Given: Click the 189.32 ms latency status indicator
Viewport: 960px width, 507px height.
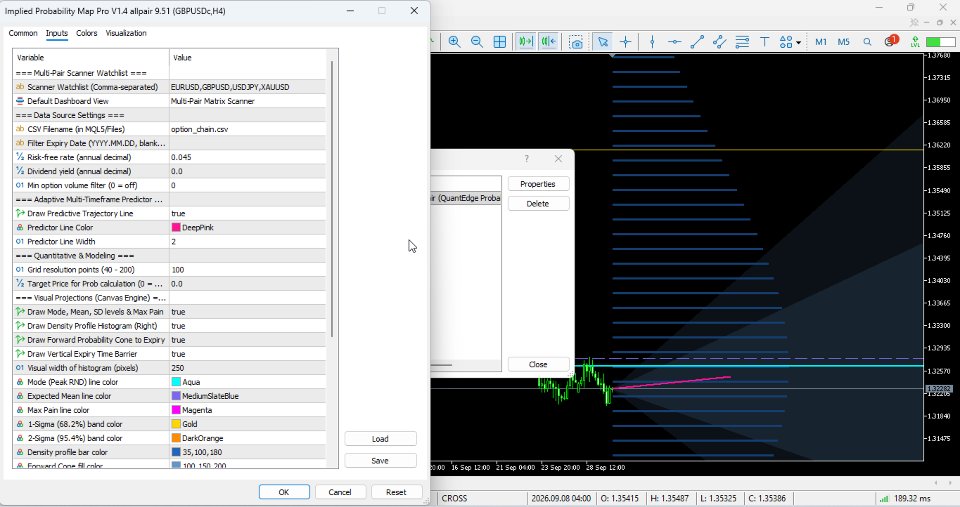Looking at the screenshot, I should [907, 498].
